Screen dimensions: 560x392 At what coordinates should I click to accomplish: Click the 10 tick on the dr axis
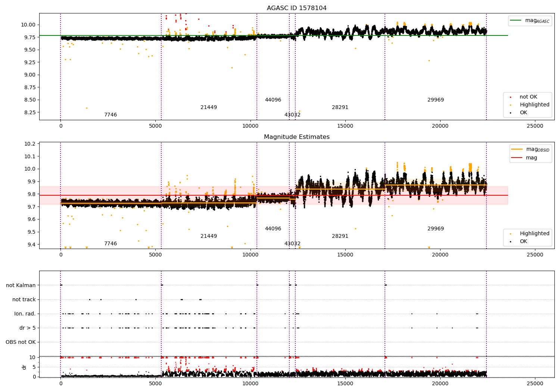point(32,358)
